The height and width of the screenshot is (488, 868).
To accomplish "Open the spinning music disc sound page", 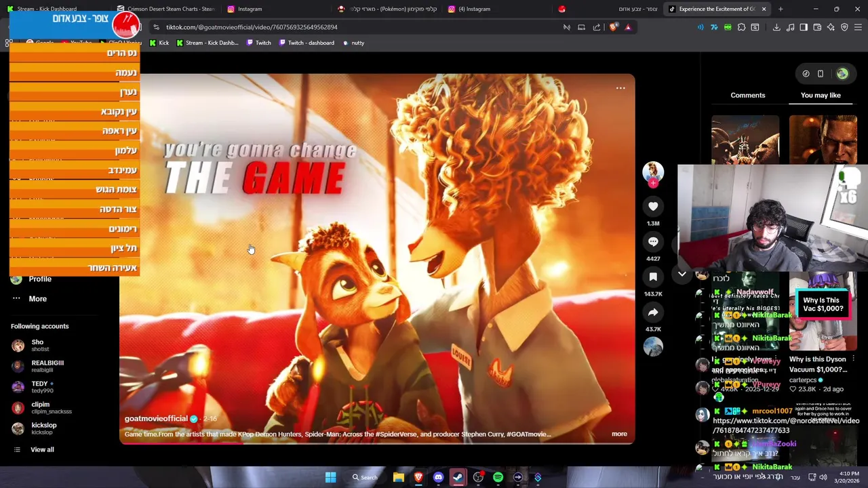I will coord(653,346).
